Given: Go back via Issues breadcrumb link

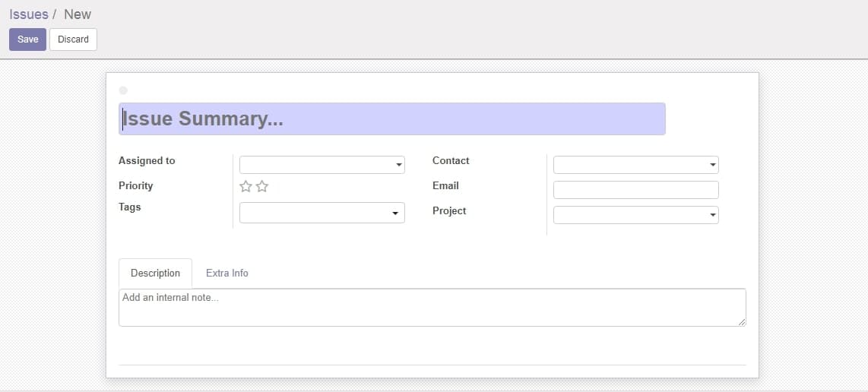Looking at the screenshot, I should [x=29, y=14].
